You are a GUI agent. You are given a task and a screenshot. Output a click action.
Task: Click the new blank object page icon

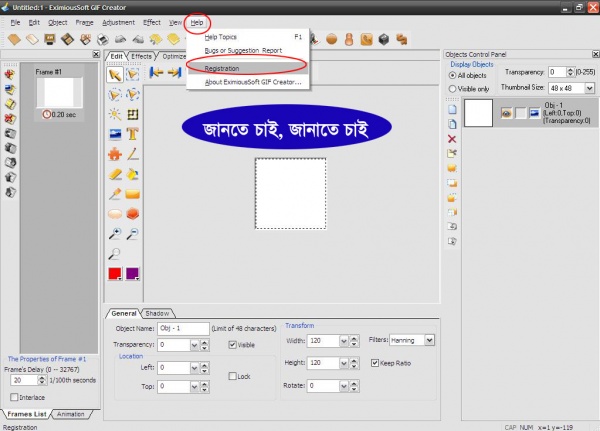[x=452, y=109]
